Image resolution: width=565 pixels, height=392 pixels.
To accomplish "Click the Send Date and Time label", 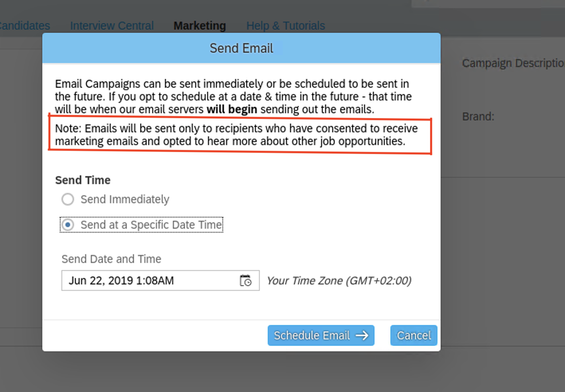I will (x=111, y=259).
